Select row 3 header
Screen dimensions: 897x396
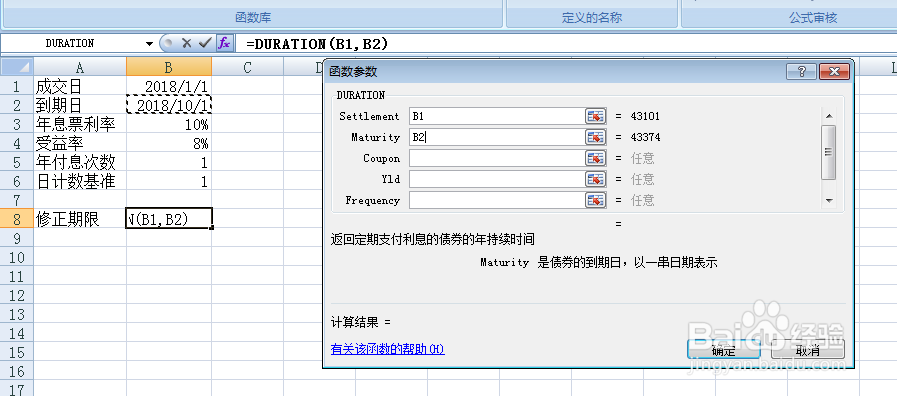point(17,125)
